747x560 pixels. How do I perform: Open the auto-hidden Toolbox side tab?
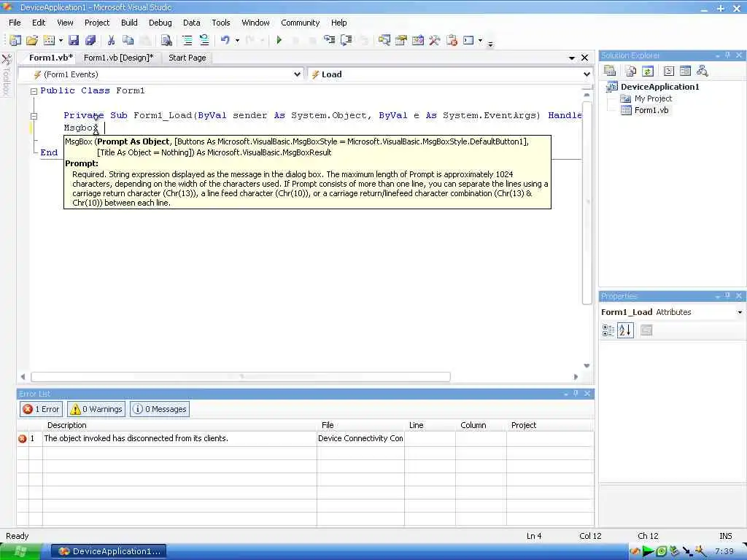pyautogui.click(x=6, y=75)
